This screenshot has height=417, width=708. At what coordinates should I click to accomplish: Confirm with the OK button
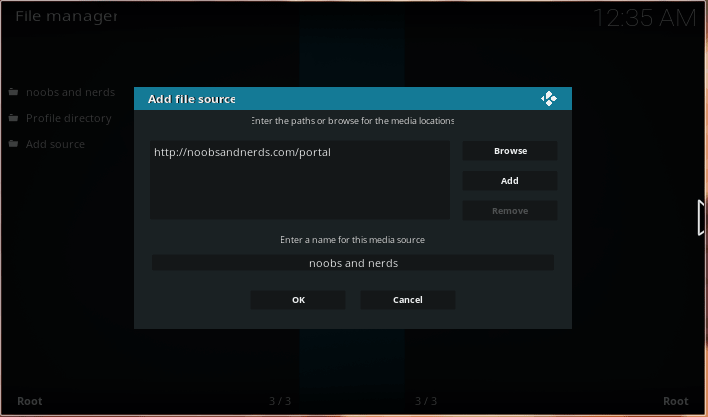pyautogui.click(x=298, y=300)
